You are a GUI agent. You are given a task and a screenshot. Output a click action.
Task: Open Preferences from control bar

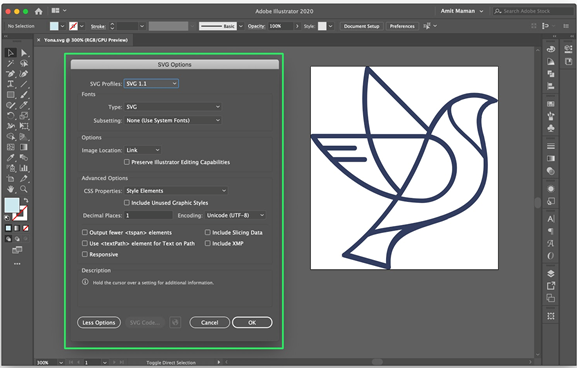click(x=402, y=26)
